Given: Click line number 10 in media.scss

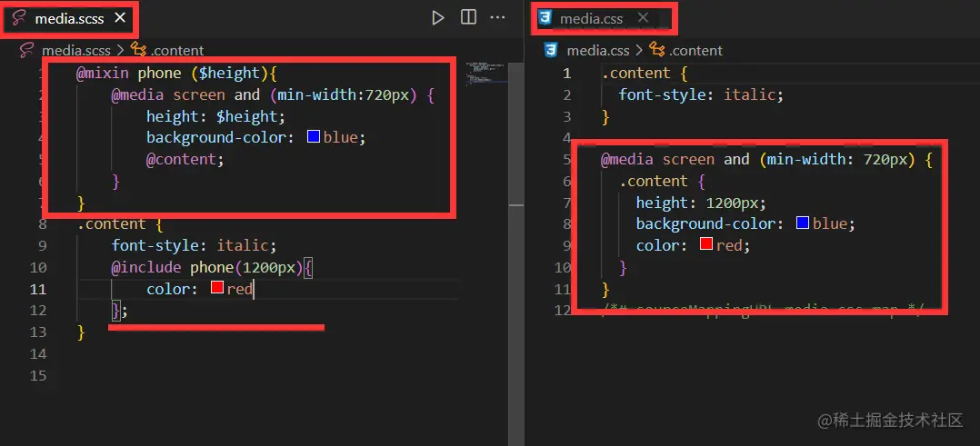Looking at the screenshot, I should tap(38, 267).
